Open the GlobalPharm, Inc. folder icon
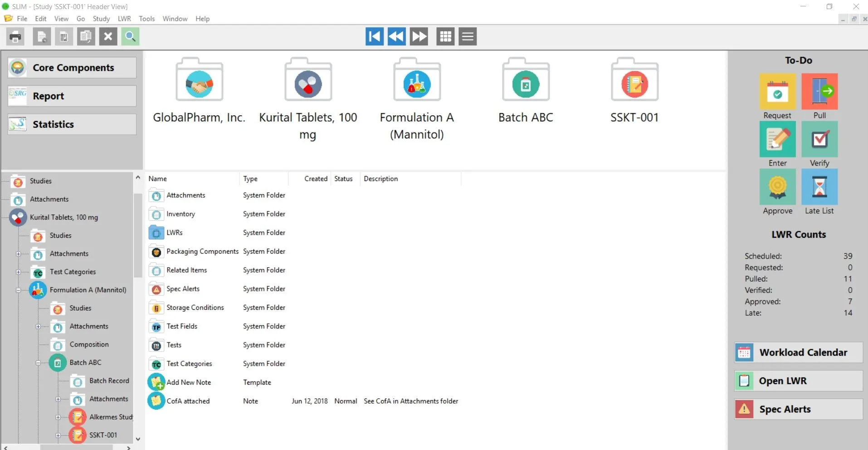Image resolution: width=868 pixels, height=450 pixels. click(x=199, y=80)
